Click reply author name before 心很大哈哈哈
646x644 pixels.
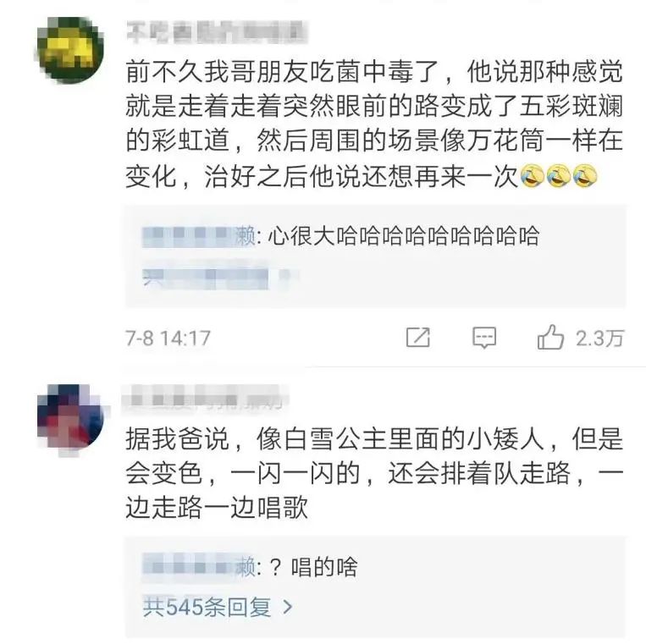click(199, 237)
